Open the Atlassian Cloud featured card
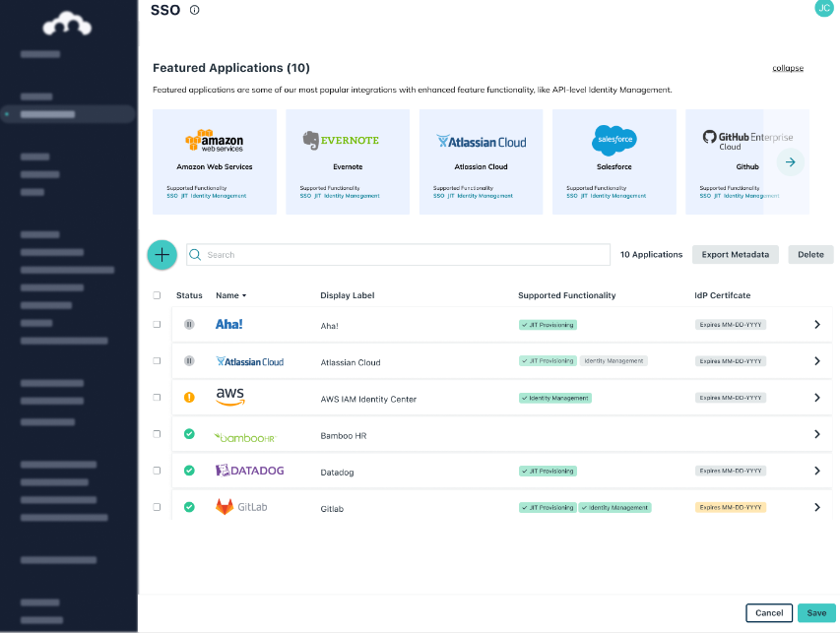This screenshot has height=633, width=840. coord(482,161)
